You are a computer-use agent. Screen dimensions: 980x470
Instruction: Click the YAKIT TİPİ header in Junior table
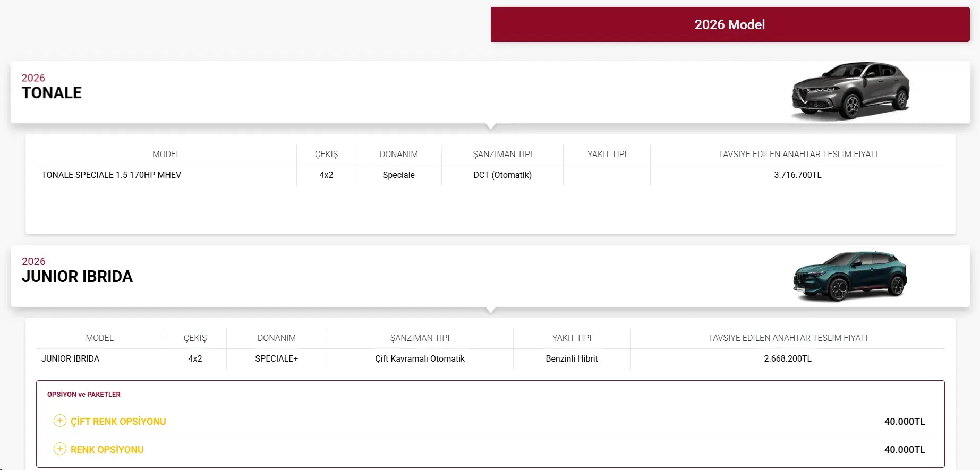click(572, 338)
